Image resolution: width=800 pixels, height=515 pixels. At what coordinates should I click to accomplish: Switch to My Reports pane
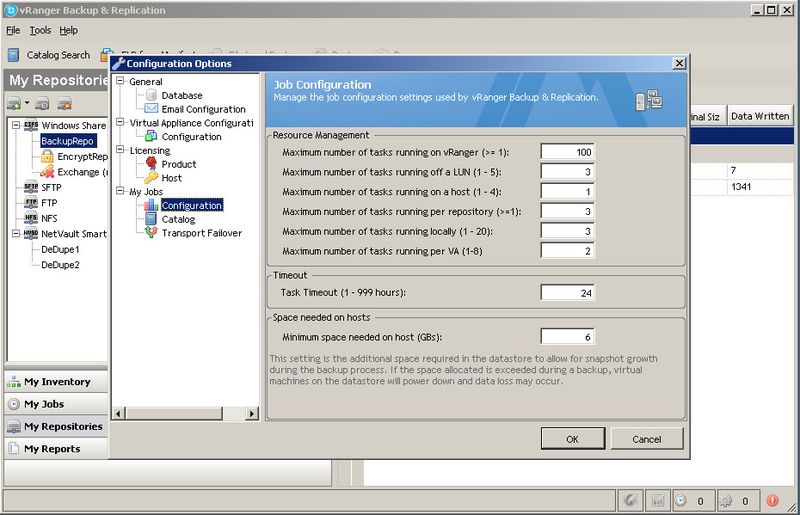56,449
